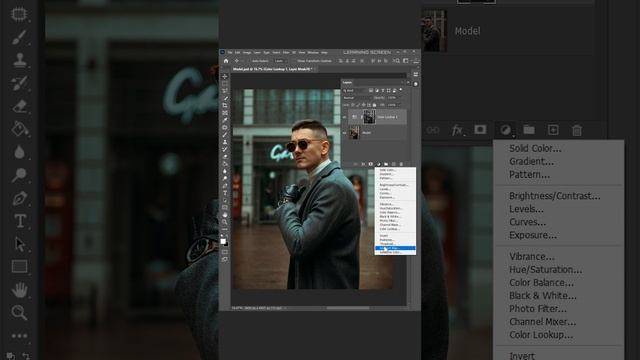Viewport: 640px width, 360px height.
Task: Toggle the layer filtering switch in the Layers panel
Action: (400, 90)
